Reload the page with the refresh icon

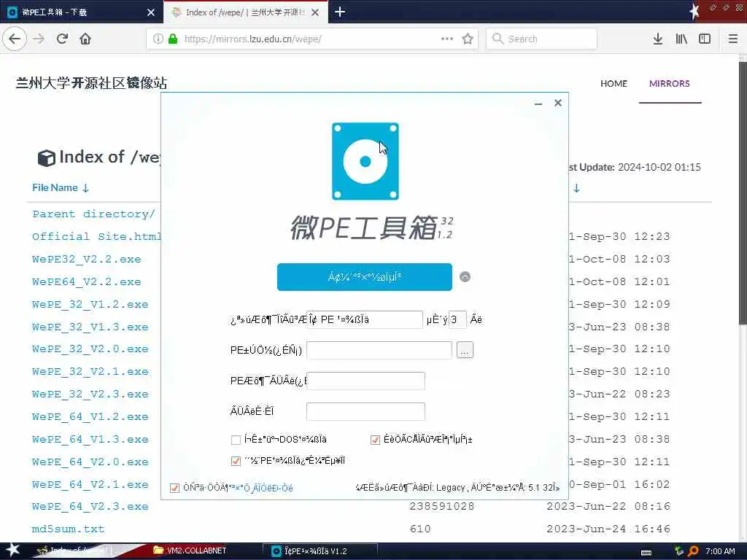[62, 39]
